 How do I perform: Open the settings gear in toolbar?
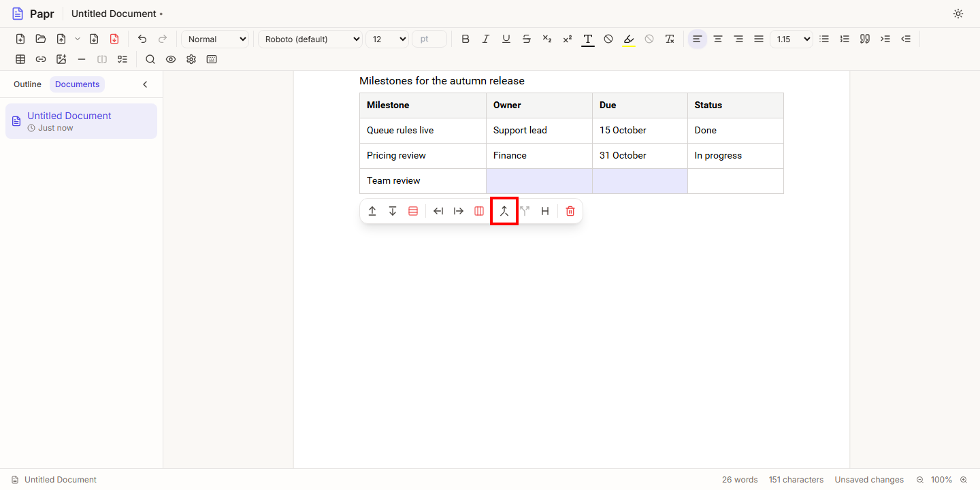[x=191, y=59]
